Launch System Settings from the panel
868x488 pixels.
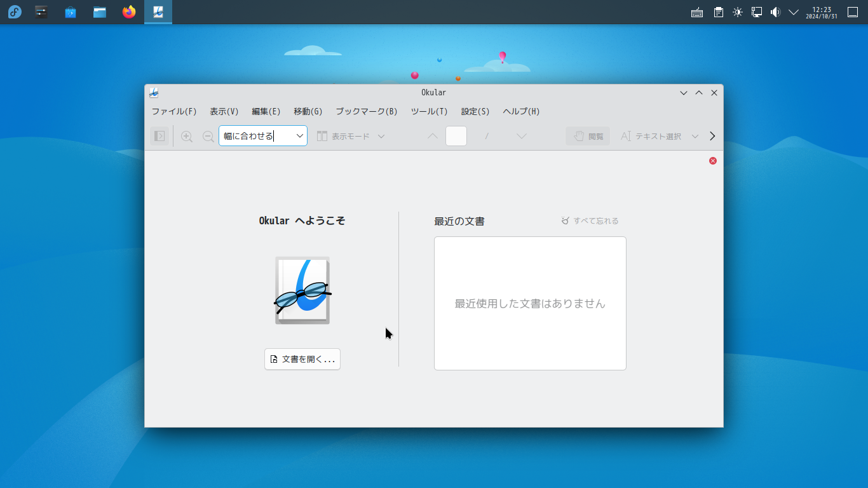[41, 12]
